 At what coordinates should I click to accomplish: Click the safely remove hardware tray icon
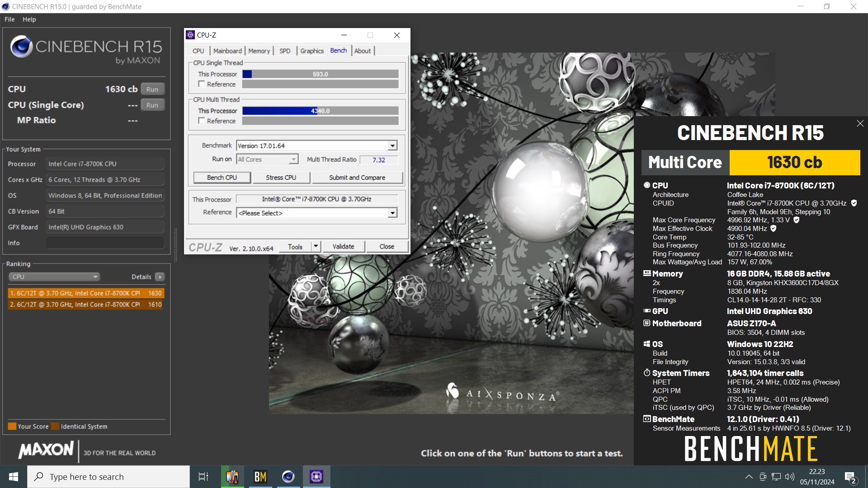(x=763, y=477)
